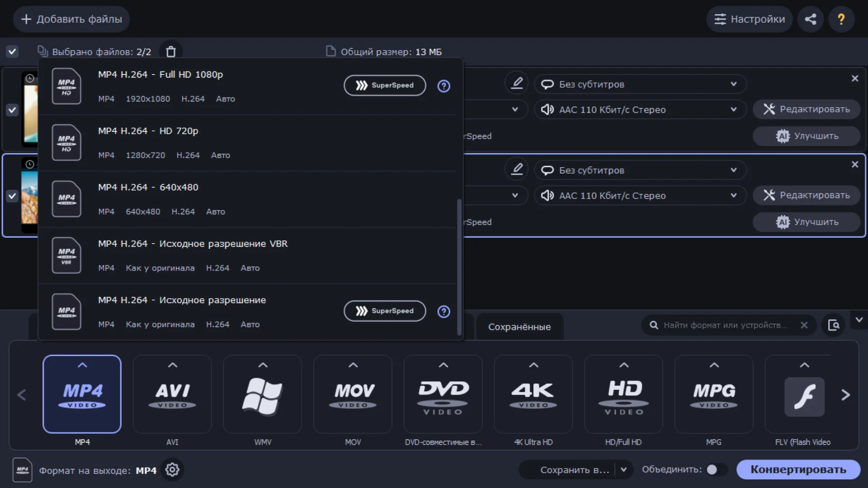
Task: Toggle the select-all files checkbox
Action: pos(12,52)
